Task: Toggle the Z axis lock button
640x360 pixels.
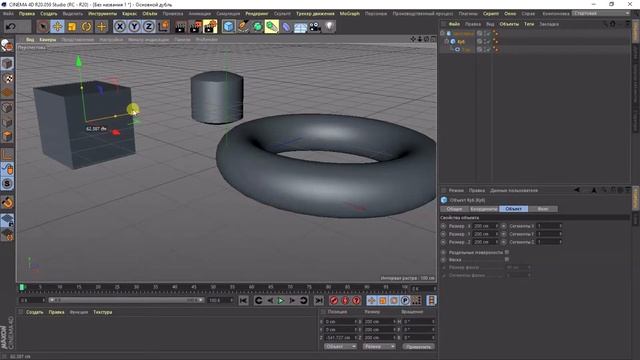Action: pos(149,27)
